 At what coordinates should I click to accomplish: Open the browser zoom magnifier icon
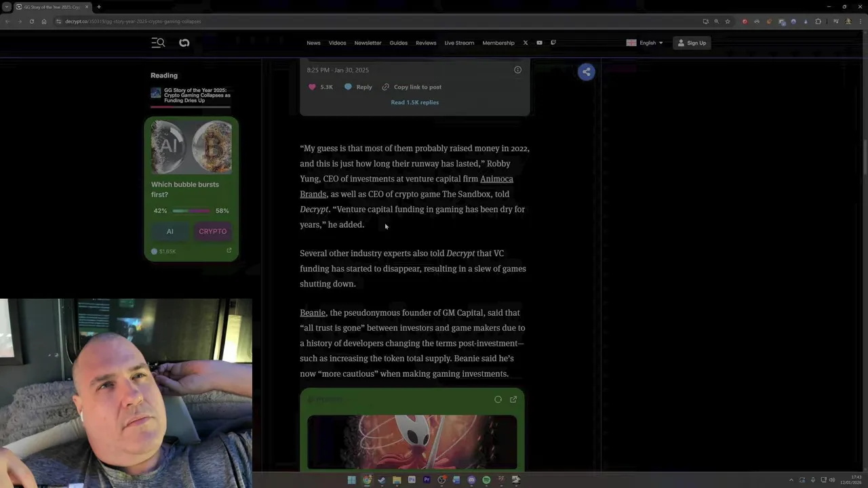point(716,21)
